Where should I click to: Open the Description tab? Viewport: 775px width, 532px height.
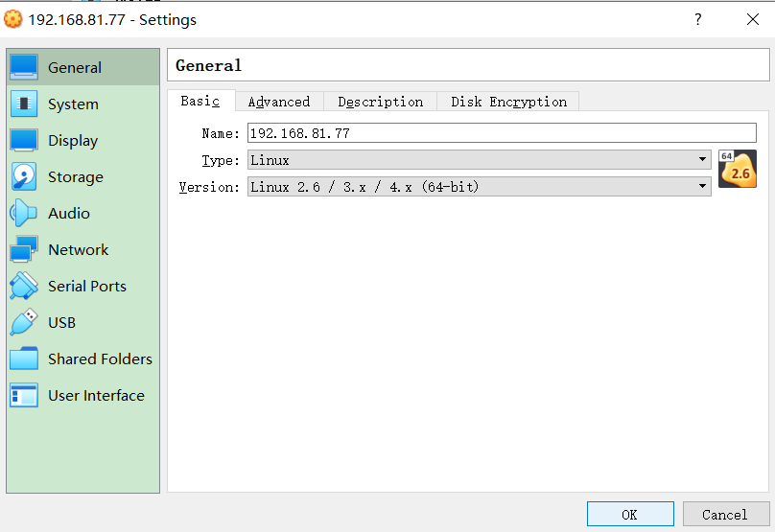tap(380, 102)
